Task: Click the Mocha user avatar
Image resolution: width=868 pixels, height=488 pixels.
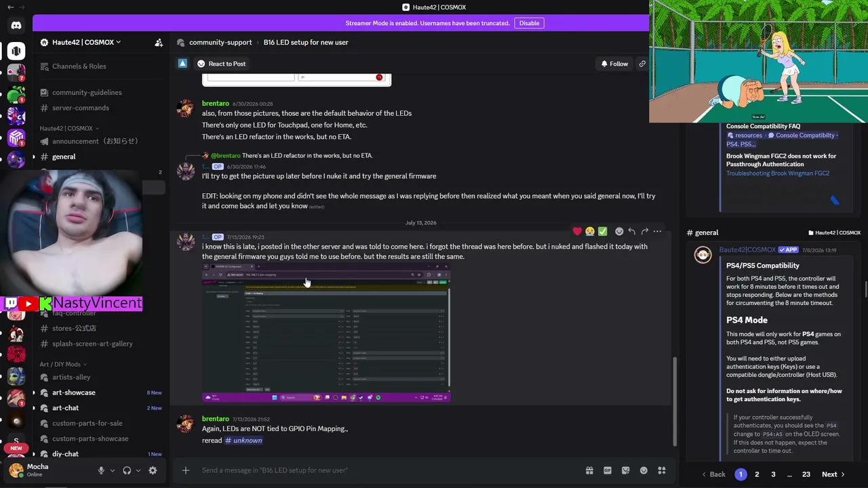Action: 16,470
